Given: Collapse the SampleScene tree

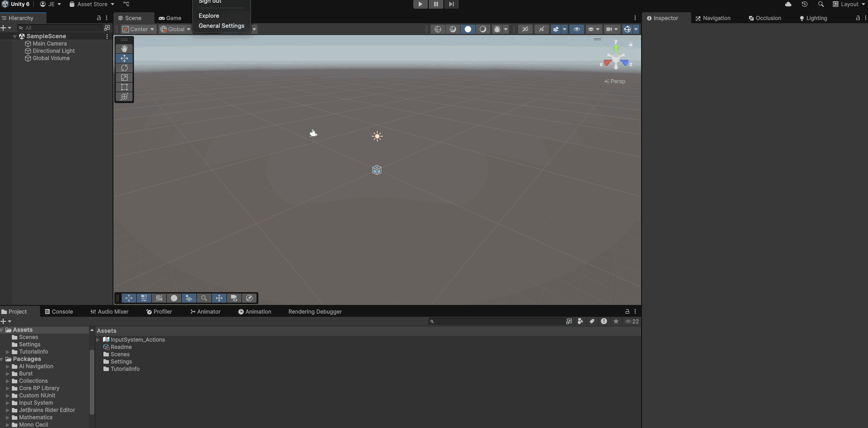Looking at the screenshot, I should click(15, 36).
